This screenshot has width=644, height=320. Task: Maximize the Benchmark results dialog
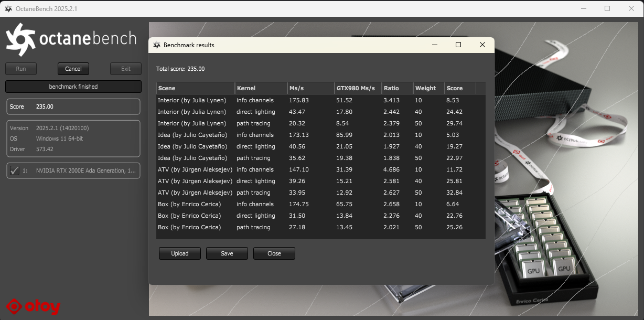tap(458, 45)
